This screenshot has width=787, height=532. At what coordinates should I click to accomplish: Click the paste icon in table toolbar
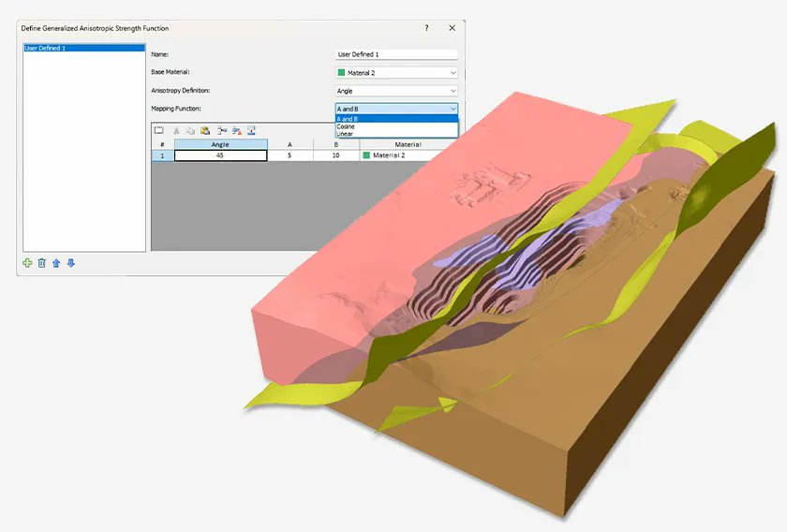205,131
